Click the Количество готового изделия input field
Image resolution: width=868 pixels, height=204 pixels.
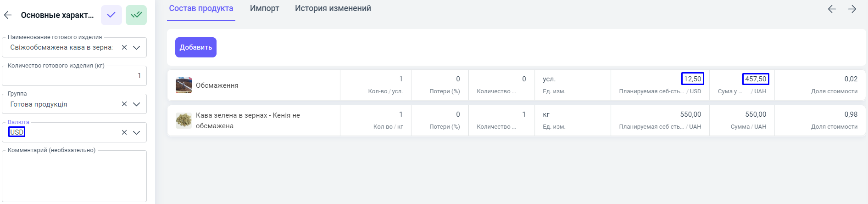click(x=73, y=76)
